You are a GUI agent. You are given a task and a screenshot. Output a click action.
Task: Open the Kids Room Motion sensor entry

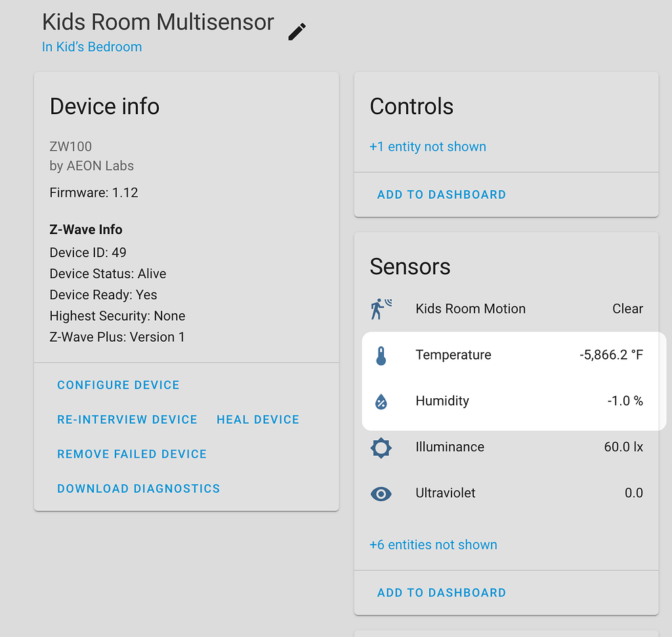[x=470, y=308]
